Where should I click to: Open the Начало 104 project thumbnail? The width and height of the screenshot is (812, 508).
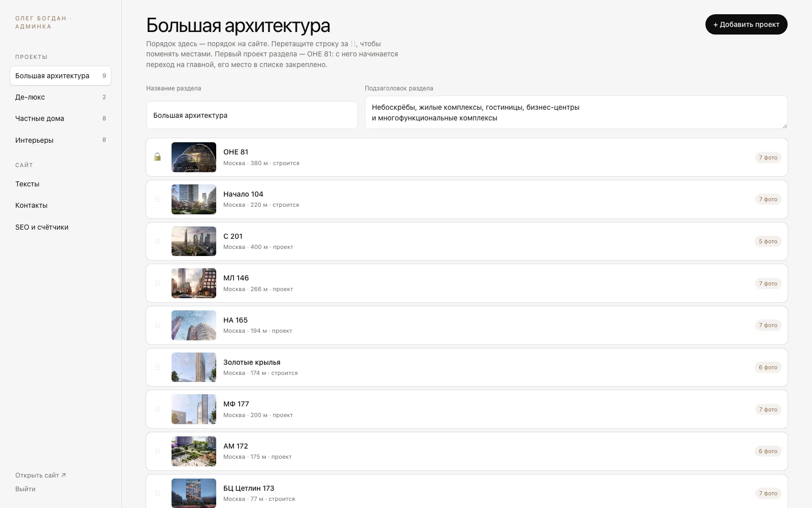pyautogui.click(x=194, y=199)
